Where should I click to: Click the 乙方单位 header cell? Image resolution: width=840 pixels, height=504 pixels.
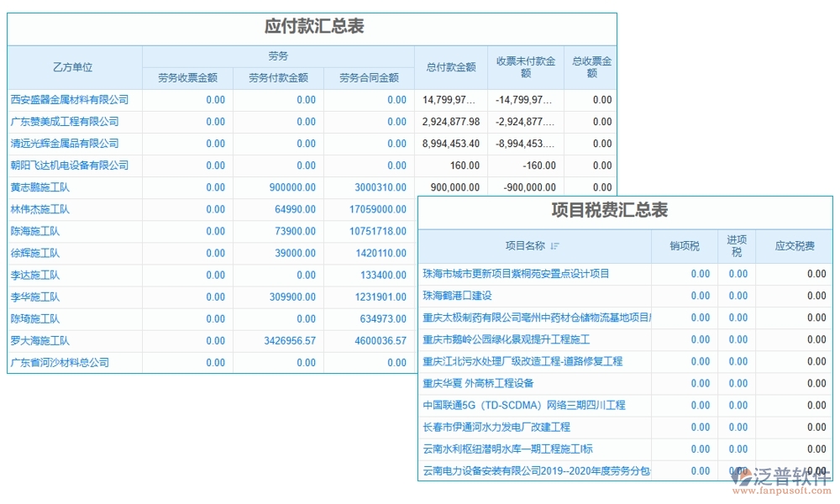tap(73, 66)
